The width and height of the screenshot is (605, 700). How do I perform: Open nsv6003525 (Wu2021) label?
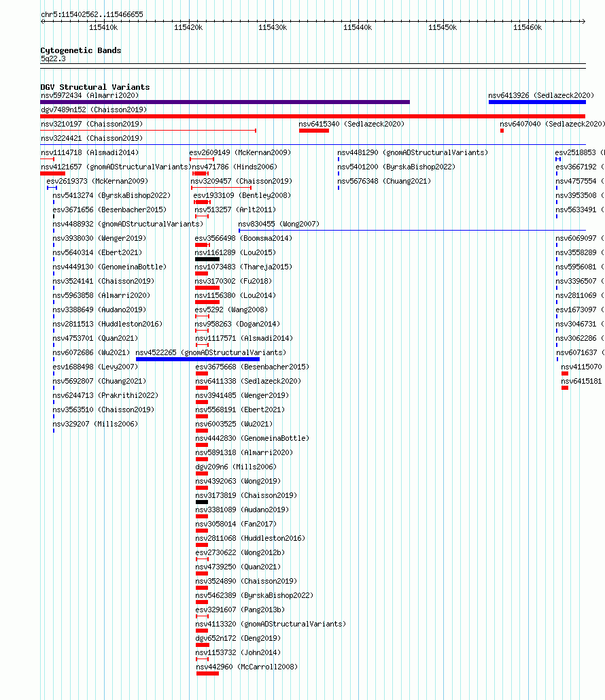point(234,424)
